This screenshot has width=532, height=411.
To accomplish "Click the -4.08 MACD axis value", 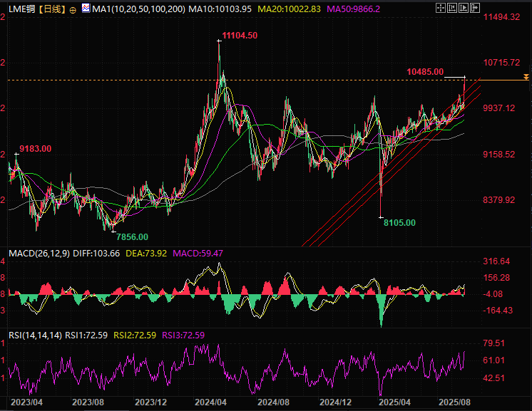I will click(x=493, y=294).
